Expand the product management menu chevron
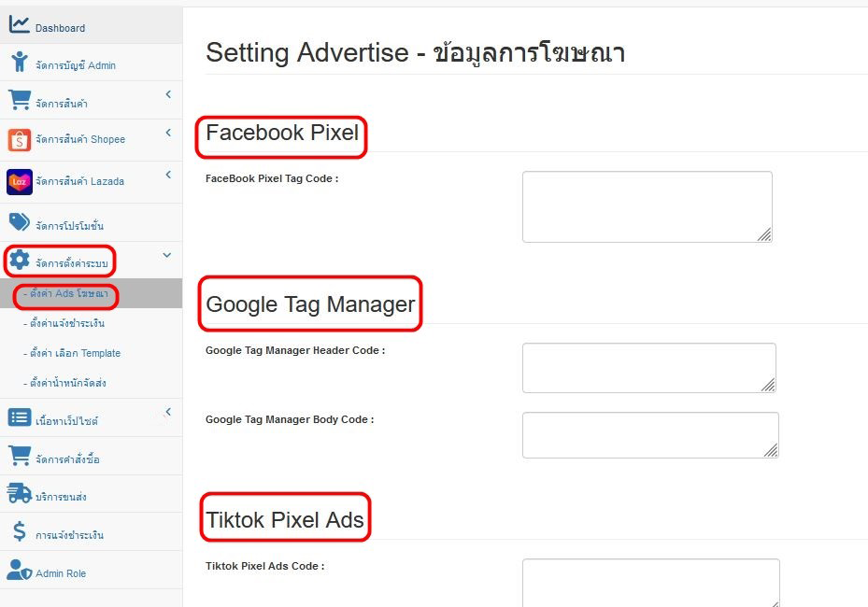Image resolution: width=868 pixels, height=607 pixels. pos(168,94)
